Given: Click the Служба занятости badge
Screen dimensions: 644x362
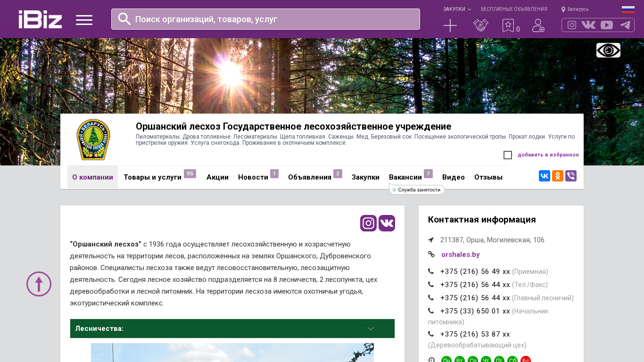Looking at the screenshot, I should (417, 189).
